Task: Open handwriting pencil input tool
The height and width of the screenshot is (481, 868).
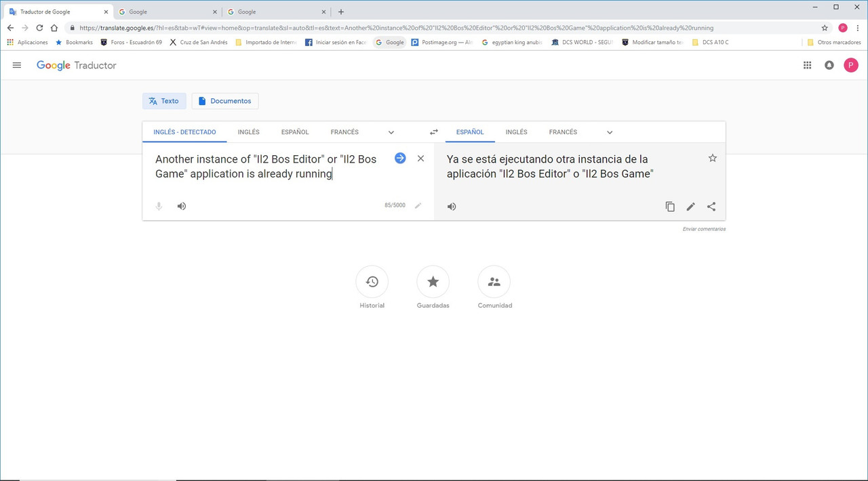Action: tap(418, 205)
